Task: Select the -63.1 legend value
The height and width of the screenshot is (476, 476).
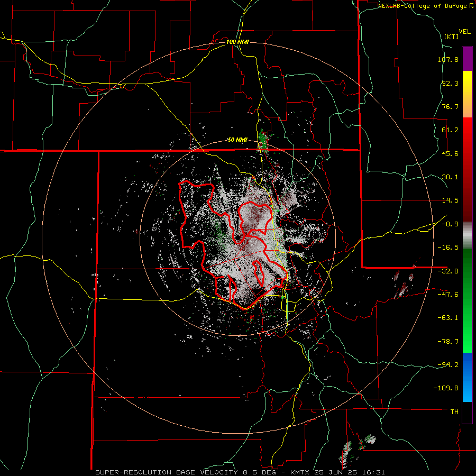Action: pyautogui.click(x=448, y=318)
